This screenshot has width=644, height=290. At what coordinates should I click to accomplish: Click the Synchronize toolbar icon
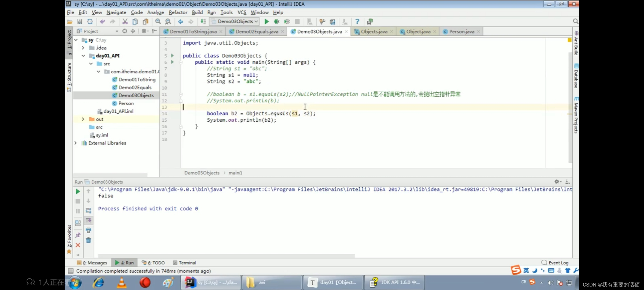coord(90,22)
